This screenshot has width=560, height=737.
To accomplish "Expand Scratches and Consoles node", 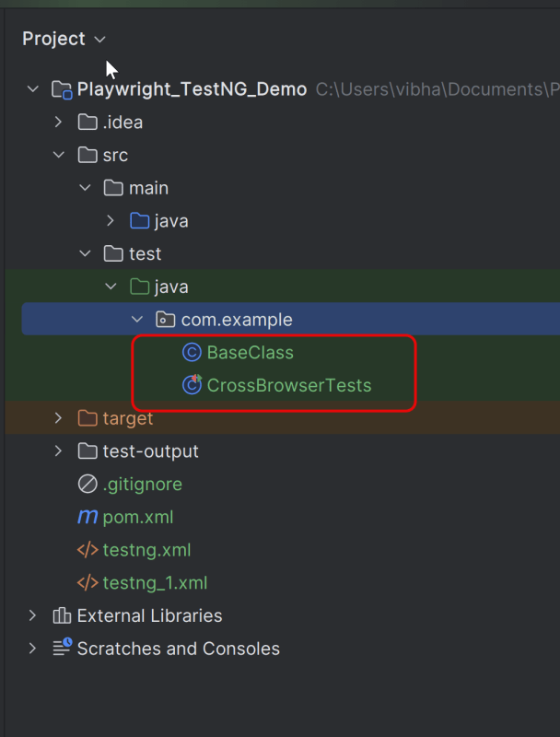I will 33,649.
